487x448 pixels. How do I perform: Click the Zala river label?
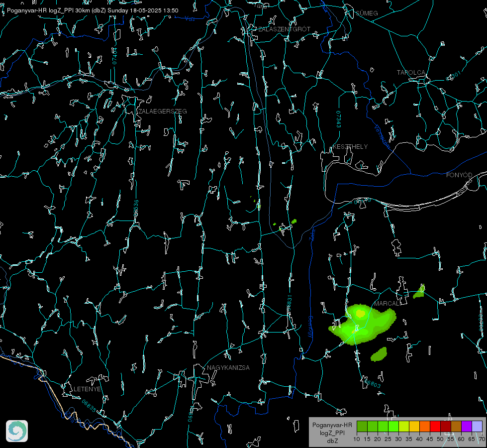(x=312, y=234)
